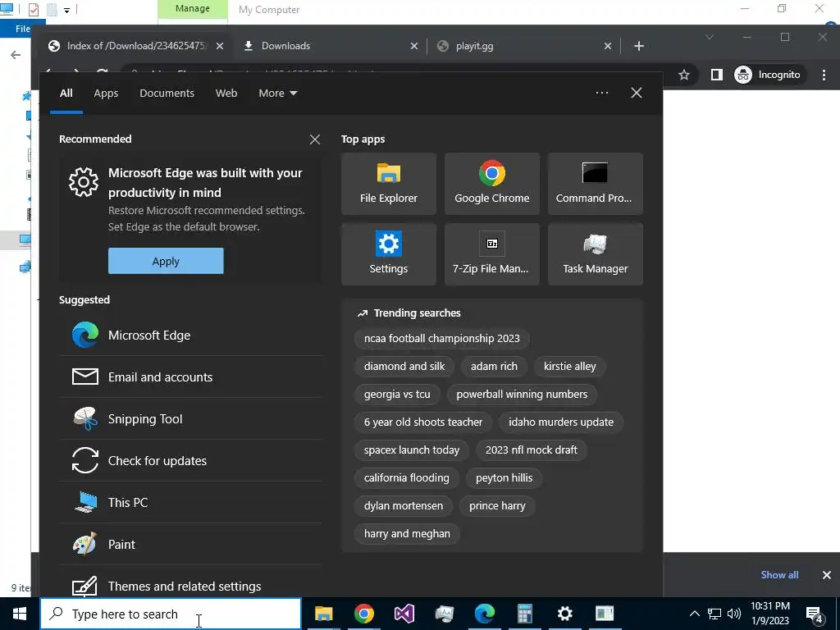Open the notification center icon
Screen dimensions: 840x630
tap(815, 614)
